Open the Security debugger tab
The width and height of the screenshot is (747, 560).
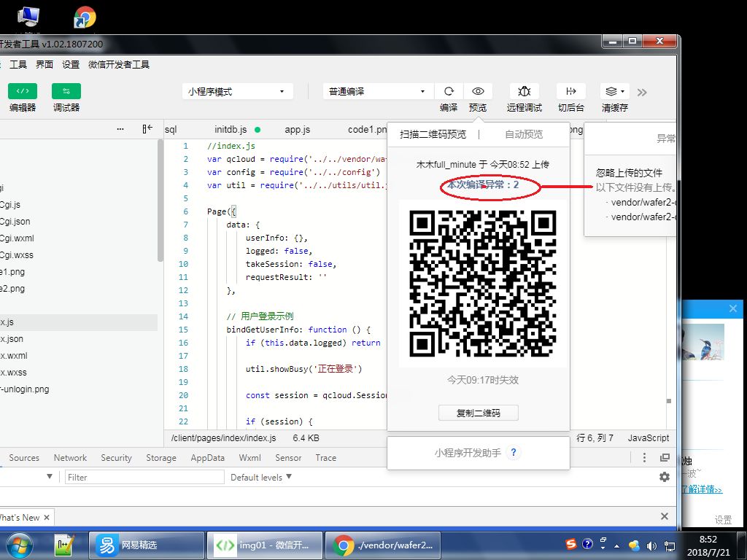click(x=116, y=458)
